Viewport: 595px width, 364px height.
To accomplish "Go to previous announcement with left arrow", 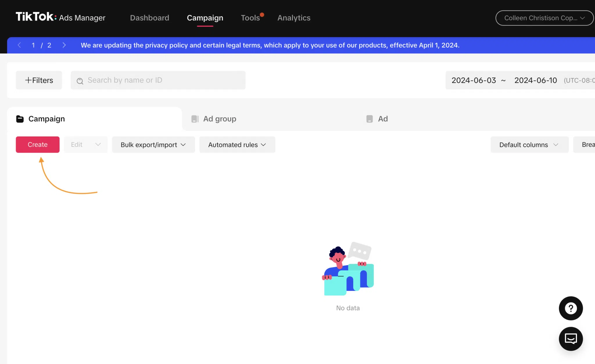I will coord(19,45).
